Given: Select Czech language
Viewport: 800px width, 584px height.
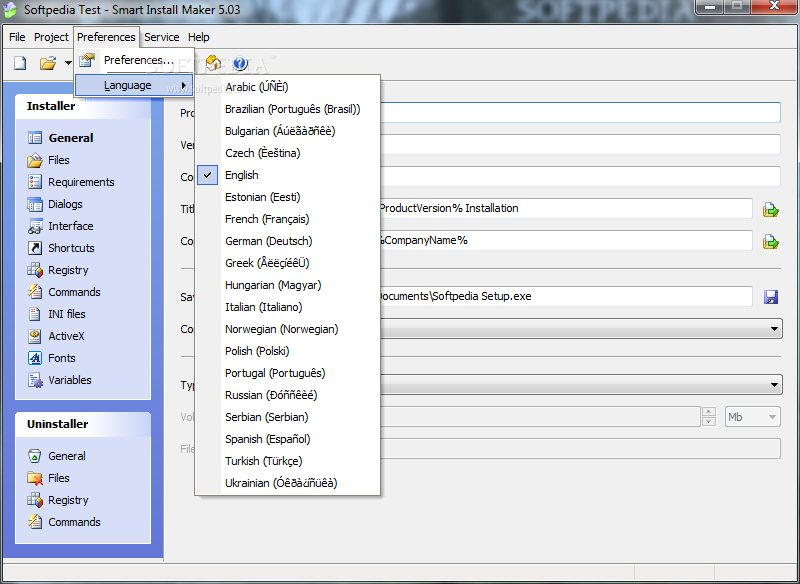Looking at the screenshot, I should click(288, 153).
